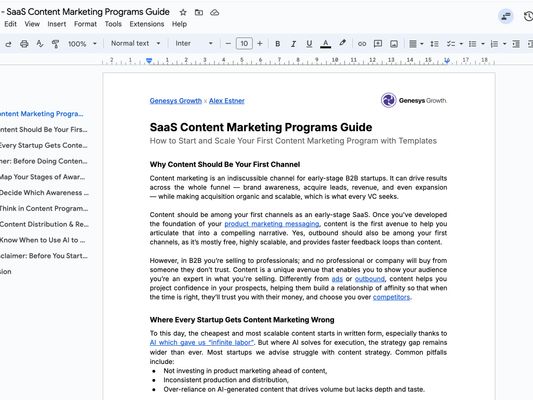Viewport: 533px width, 400px height.
Task: Add a comment from toolbar
Action: coord(378,44)
